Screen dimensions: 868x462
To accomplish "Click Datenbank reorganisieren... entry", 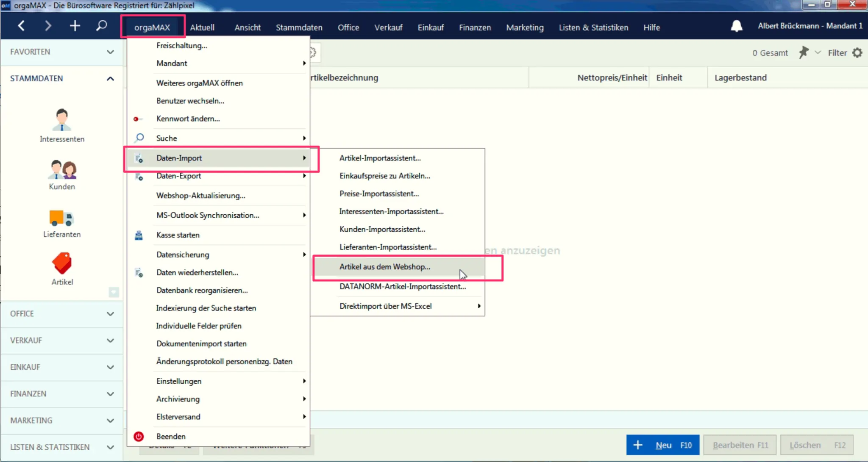I will (x=219, y=290).
